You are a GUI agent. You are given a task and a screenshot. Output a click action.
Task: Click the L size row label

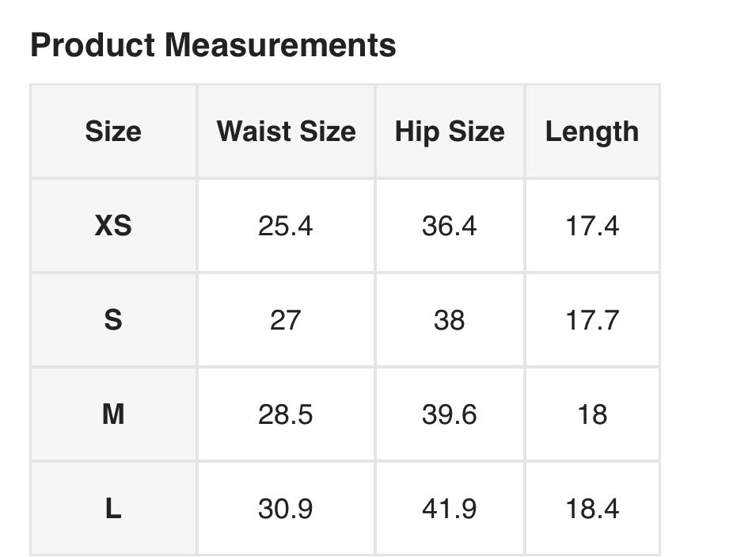(113, 509)
